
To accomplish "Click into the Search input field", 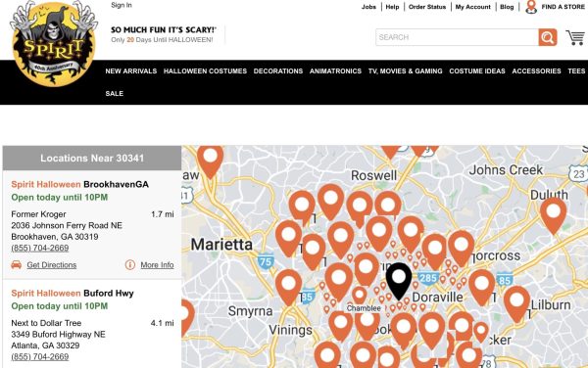I will 457,37.
